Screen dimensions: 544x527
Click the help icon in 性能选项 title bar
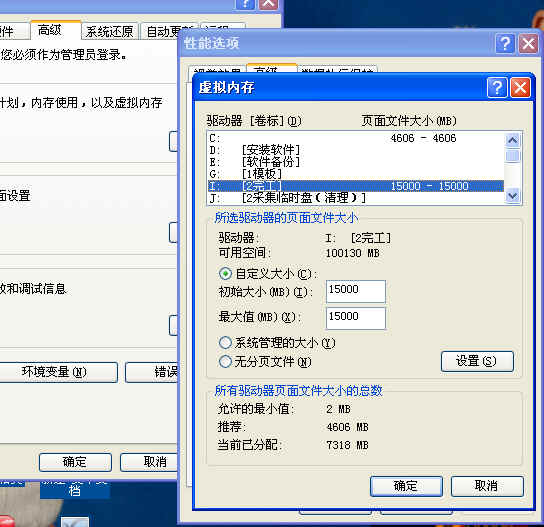[505, 44]
